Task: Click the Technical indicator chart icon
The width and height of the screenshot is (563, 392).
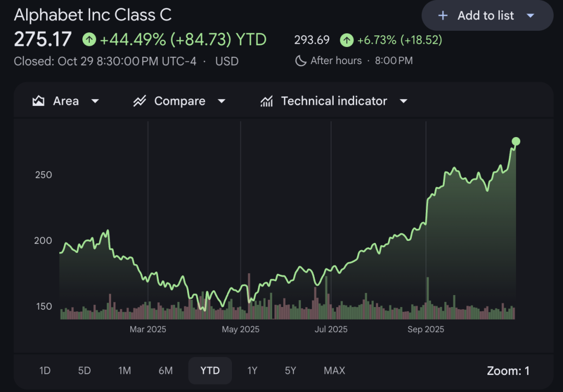Action: tap(266, 101)
